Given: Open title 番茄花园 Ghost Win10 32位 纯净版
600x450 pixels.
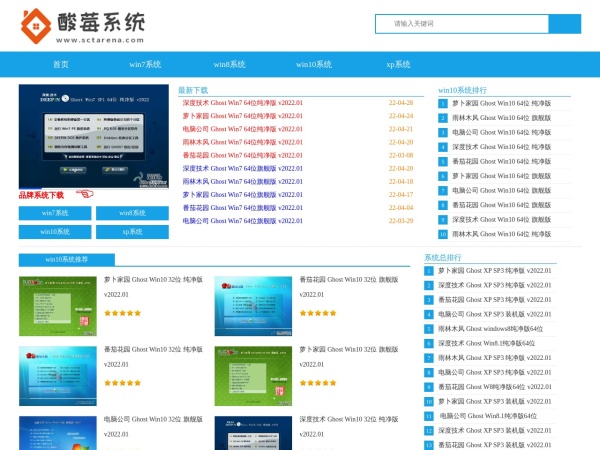Looking at the screenshot, I should click(153, 357).
